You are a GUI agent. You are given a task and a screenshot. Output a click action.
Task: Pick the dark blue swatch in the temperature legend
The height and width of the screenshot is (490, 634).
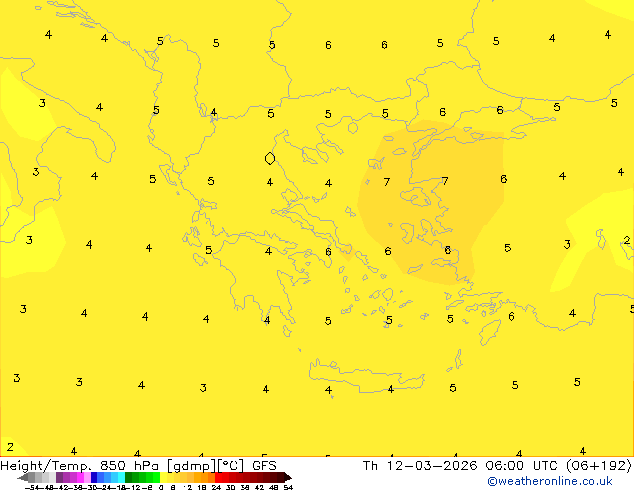pos(94,477)
